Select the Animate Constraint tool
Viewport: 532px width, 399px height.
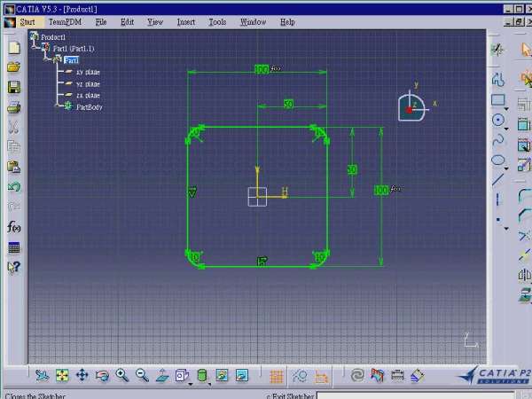click(x=524, y=165)
